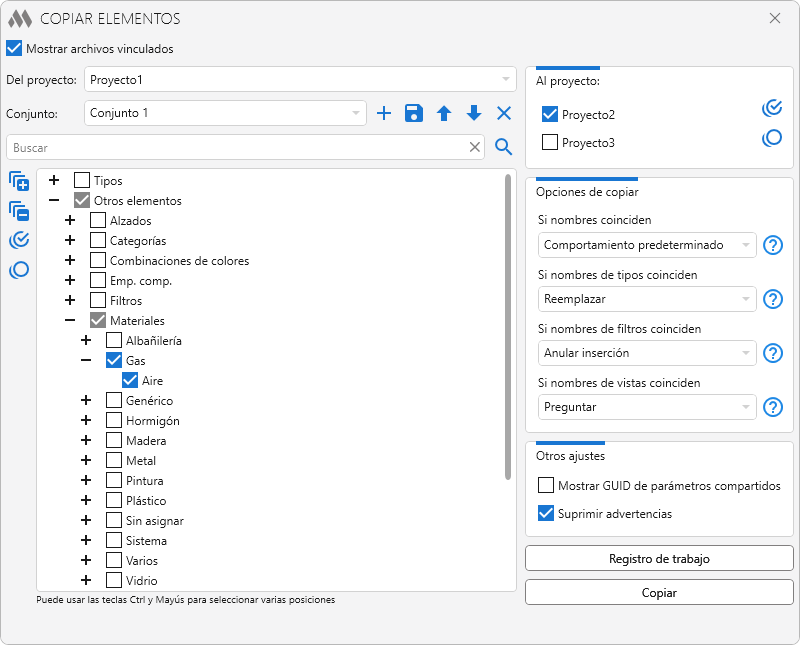Open the Comportamiento predeterminado dropdown
This screenshot has height=645, width=800.
tap(647, 245)
